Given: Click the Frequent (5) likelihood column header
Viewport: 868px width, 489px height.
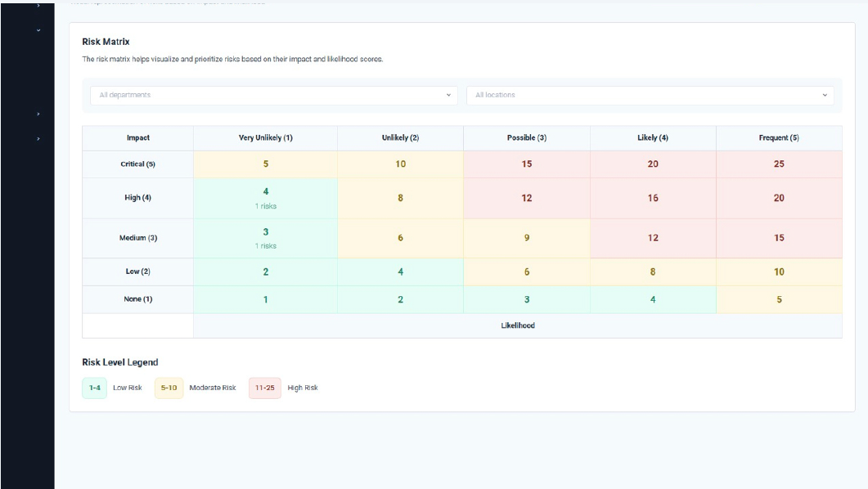Looking at the screenshot, I should coord(778,137).
